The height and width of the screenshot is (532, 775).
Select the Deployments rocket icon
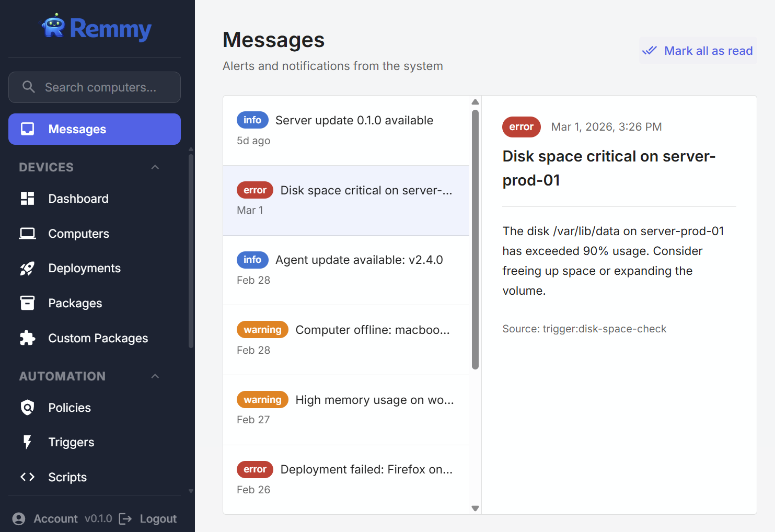[27, 268]
